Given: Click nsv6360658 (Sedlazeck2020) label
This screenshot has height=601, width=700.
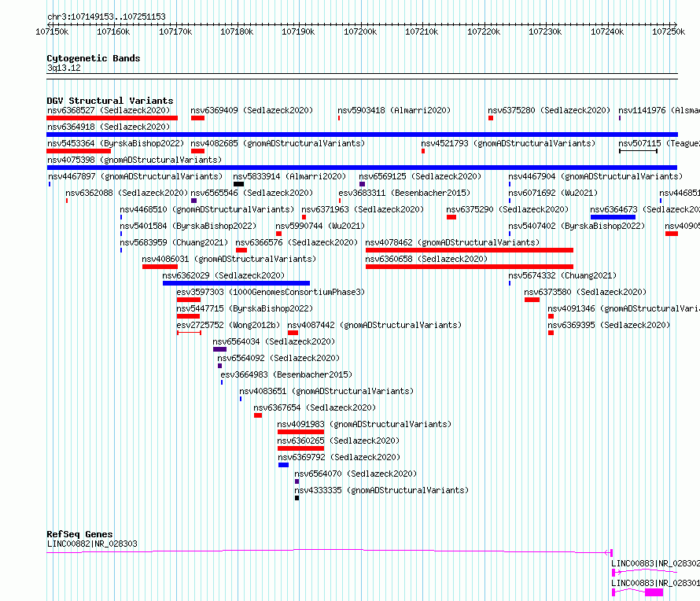Looking at the screenshot, I should click(426, 259).
